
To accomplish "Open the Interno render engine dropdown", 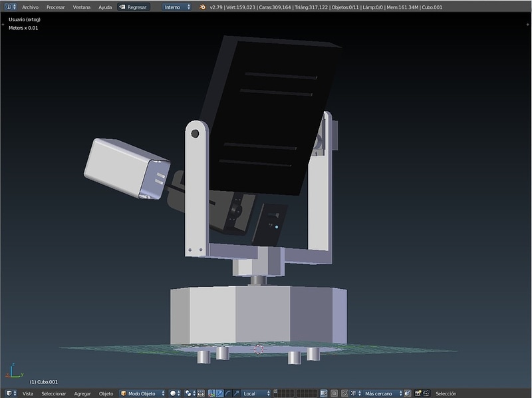I will 176,7.
